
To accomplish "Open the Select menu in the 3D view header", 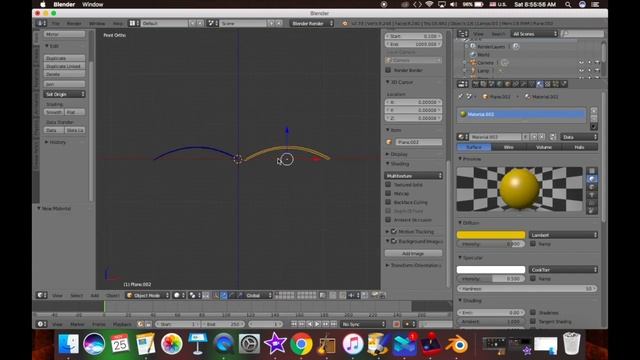I will (76, 295).
